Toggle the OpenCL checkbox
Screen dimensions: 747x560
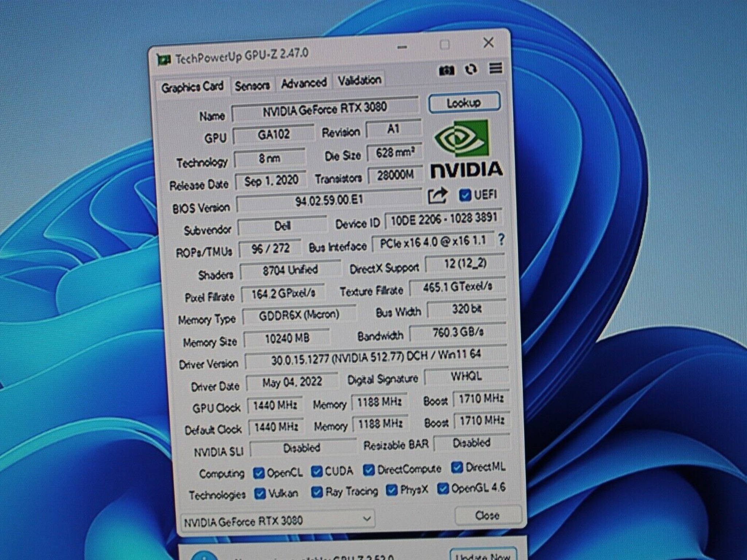(259, 473)
